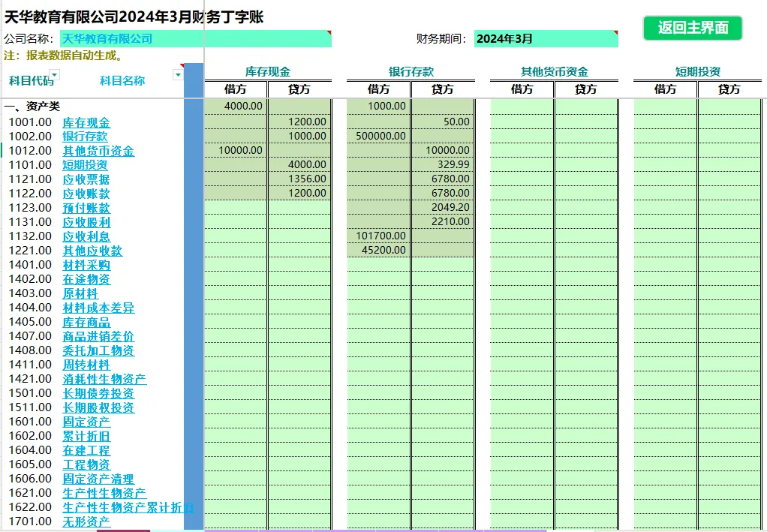Select the 库存现金 credit cell 4000.00

tap(299, 164)
